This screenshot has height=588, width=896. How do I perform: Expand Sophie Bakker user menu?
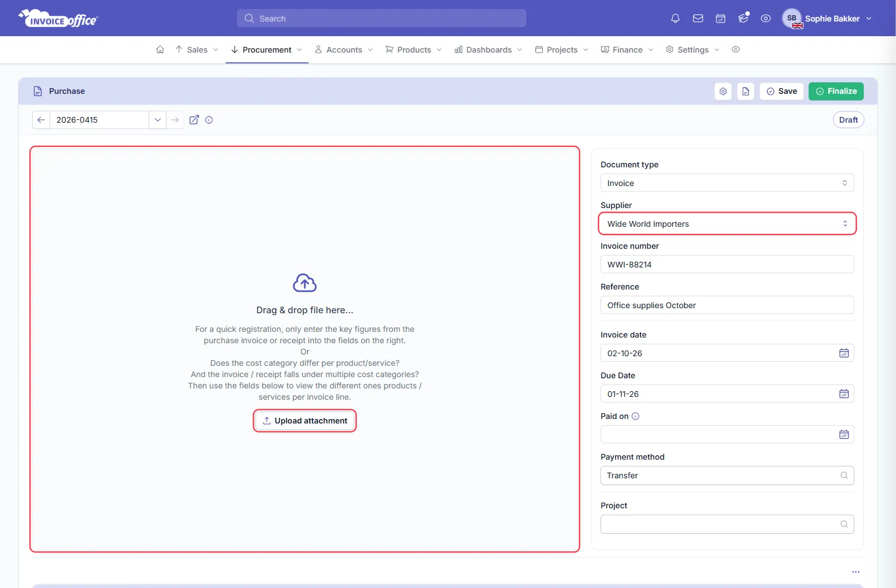tap(827, 19)
